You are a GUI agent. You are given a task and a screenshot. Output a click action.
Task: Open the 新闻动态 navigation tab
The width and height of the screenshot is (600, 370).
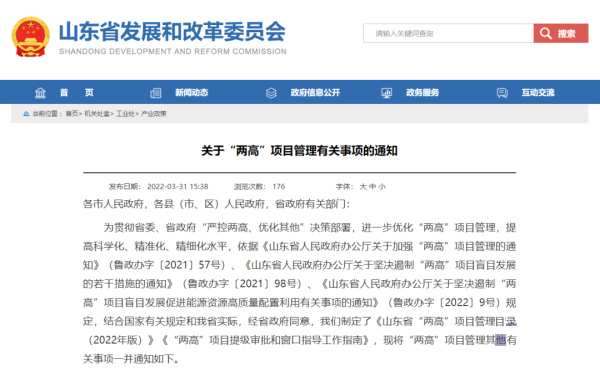[192, 93]
